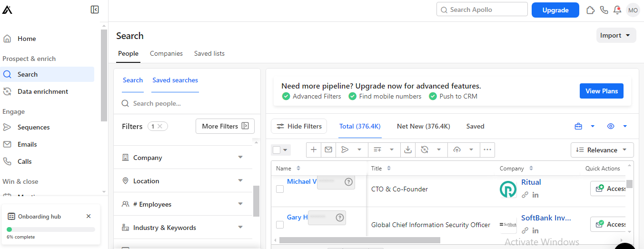The image size is (644, 249).
Task: Expand the Industry & Keywords filter
Action: [x=183, y=228]
